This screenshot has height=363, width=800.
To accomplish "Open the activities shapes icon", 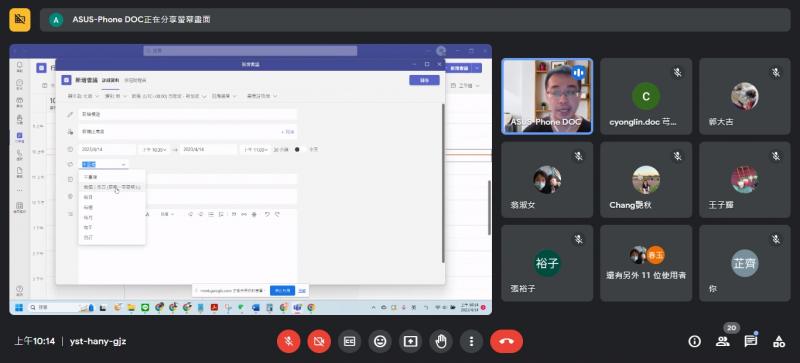I will [779, 342].
